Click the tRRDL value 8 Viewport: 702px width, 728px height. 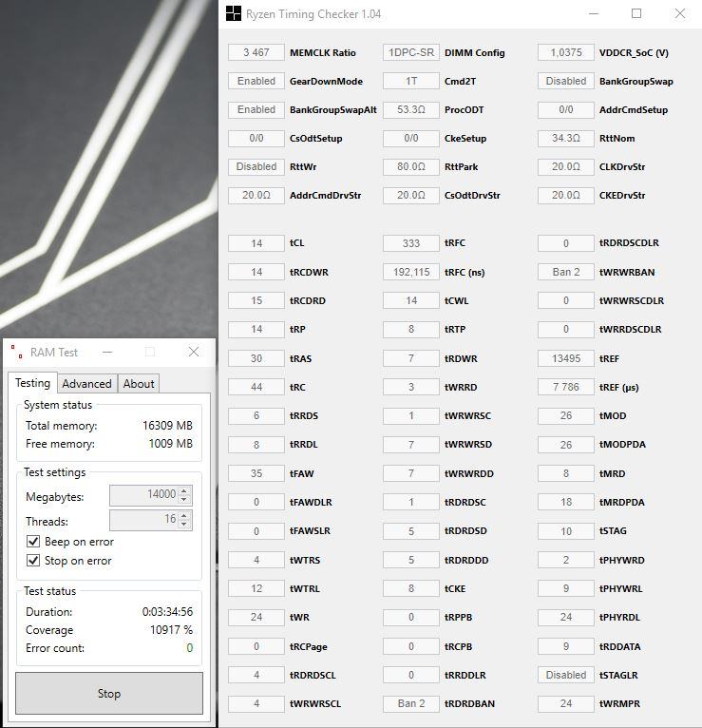coord(256,445)
